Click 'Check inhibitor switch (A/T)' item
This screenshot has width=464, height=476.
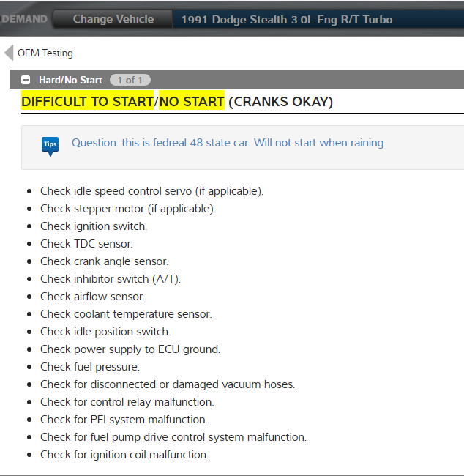(110, 279)
